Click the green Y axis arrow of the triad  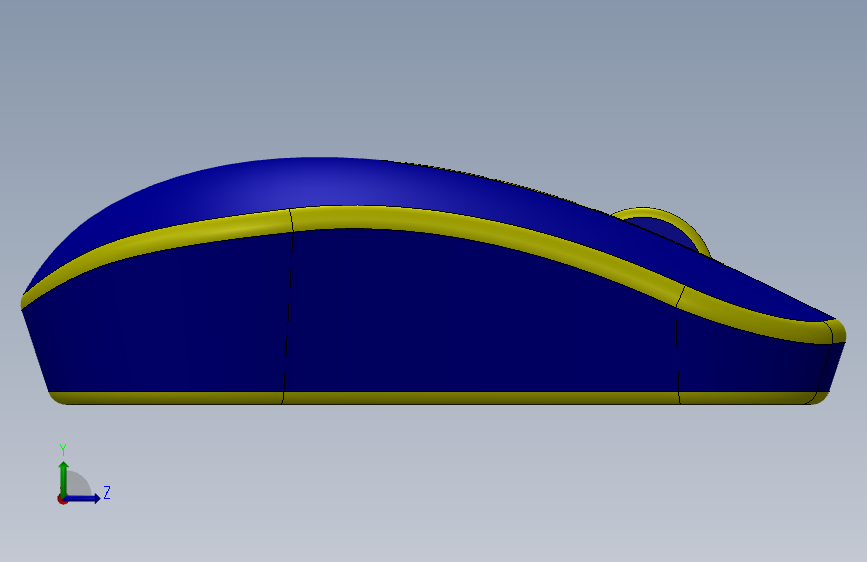pyautogui.click(x=63, y=478)
